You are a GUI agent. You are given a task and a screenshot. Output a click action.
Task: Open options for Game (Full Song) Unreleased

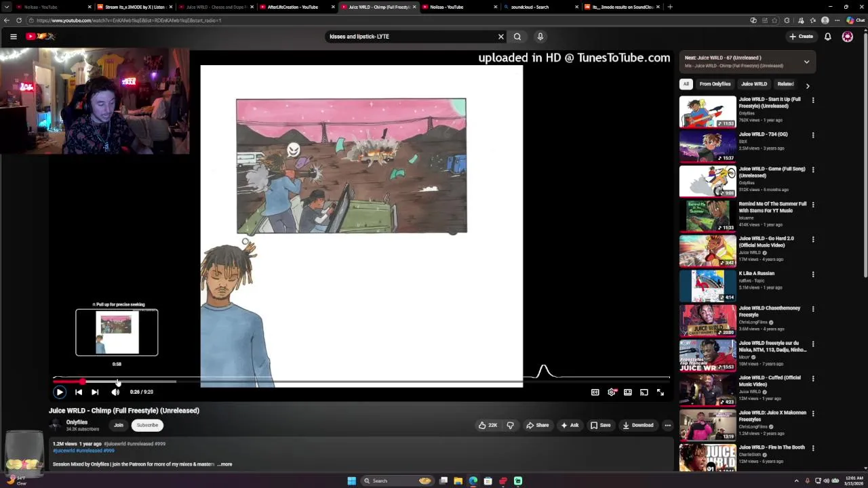pyautogui.click(x=813, y=169)
